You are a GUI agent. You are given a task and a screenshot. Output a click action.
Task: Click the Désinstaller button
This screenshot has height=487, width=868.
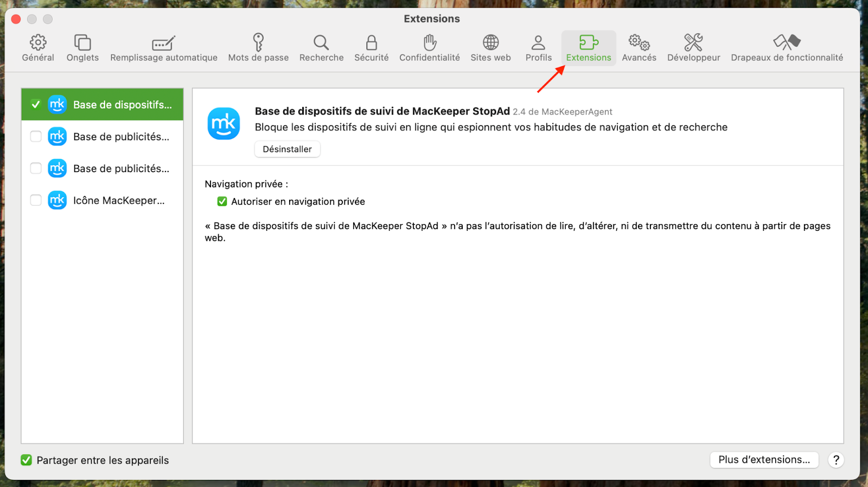point(288,149)
